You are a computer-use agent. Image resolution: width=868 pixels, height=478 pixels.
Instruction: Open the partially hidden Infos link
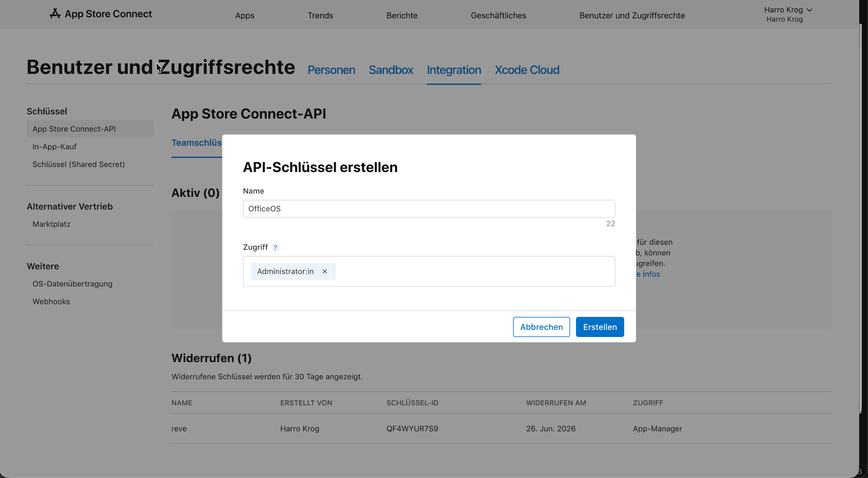coord(648,274)
